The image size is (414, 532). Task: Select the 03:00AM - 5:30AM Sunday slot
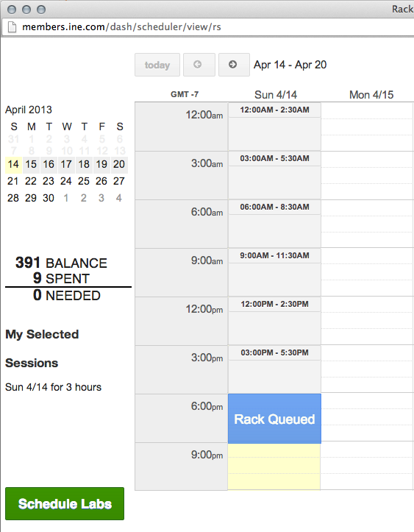[x=274, y=175]
